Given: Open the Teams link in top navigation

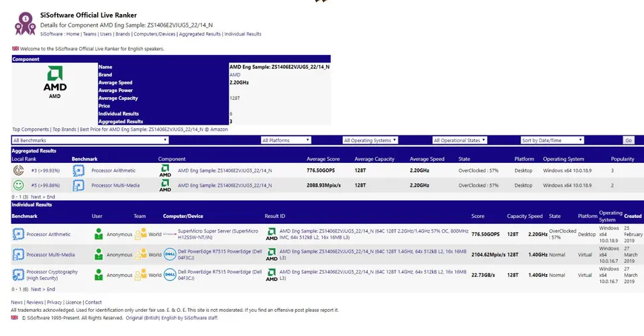Looking at the screenshot, I should click(x=90, y=34).
